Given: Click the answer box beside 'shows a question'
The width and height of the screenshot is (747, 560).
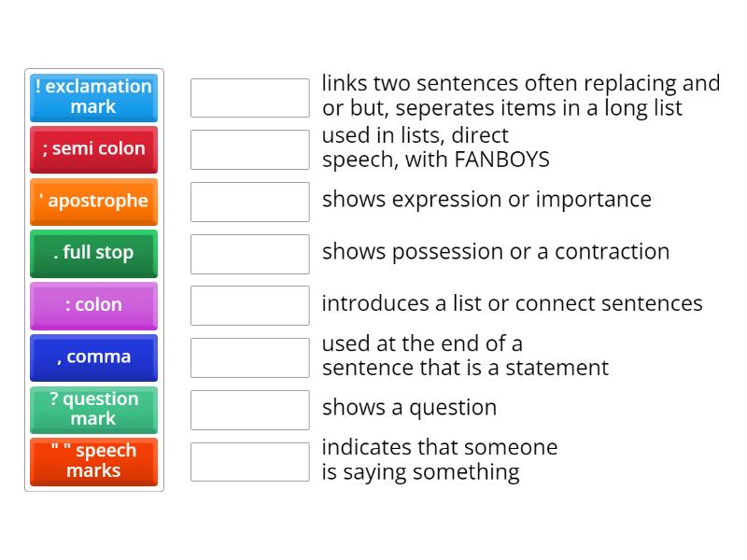Looking at the screenshot, I should tap(249, 409).
